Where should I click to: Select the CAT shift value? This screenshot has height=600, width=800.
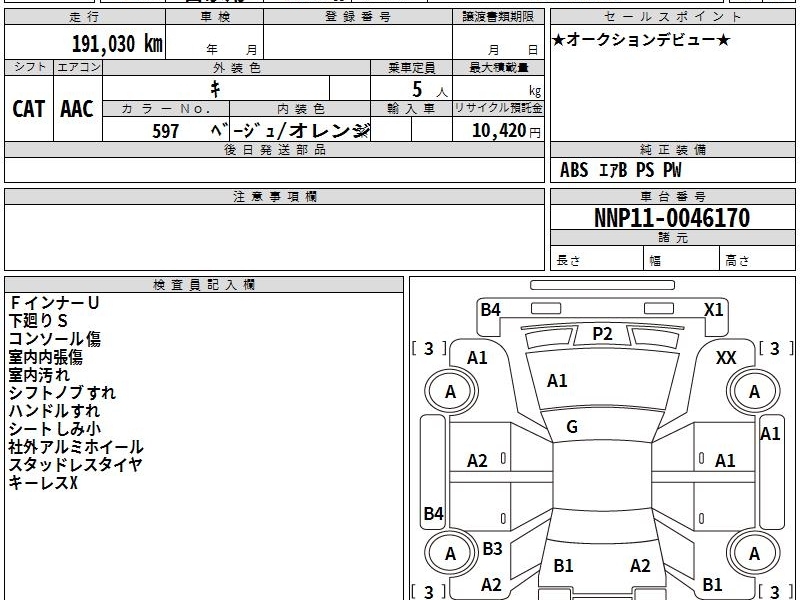click(29, 109)
